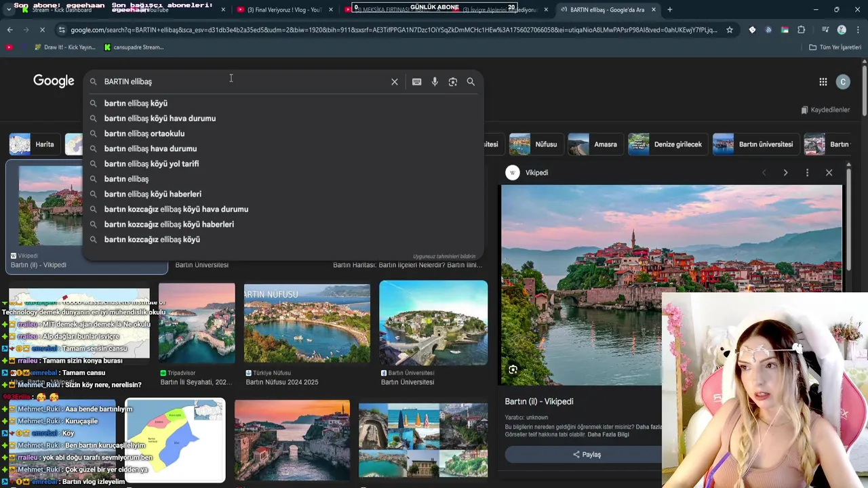
Task: Open the 'Daha Fazla Bilgi' link
Action: [x=608, y=434]
